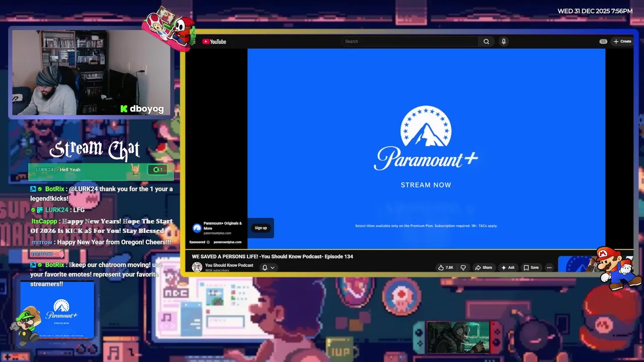Image resolution: width=644 pixels, height=362 pixels.
Task: Start voice search with the microphone icon
Action: pos(504,42)
